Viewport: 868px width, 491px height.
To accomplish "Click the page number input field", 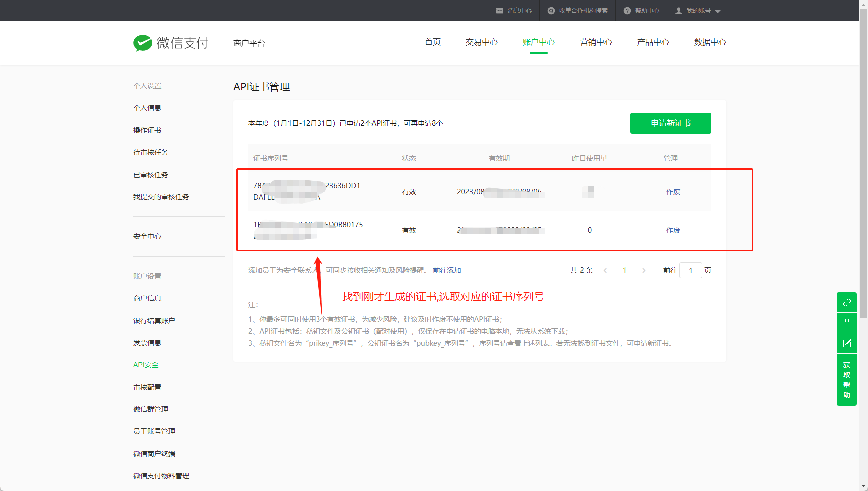I will pos(690,270).
